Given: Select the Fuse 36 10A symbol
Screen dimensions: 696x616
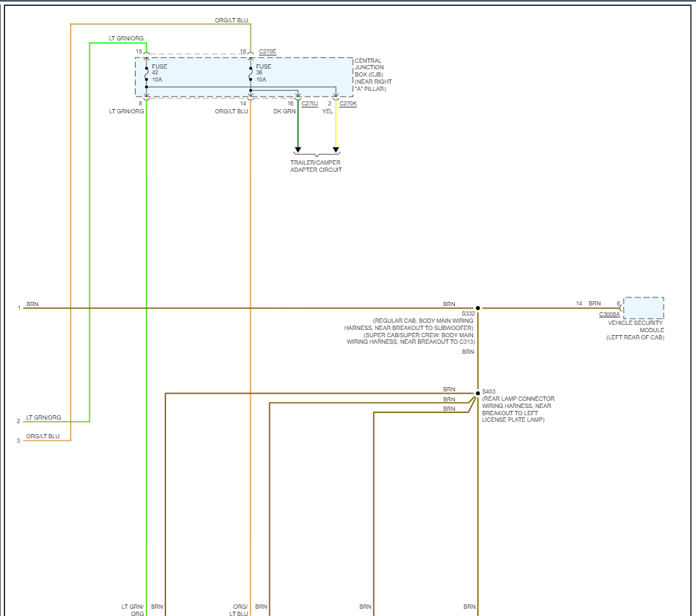Looking at the screenshot, I should [251, 73].
